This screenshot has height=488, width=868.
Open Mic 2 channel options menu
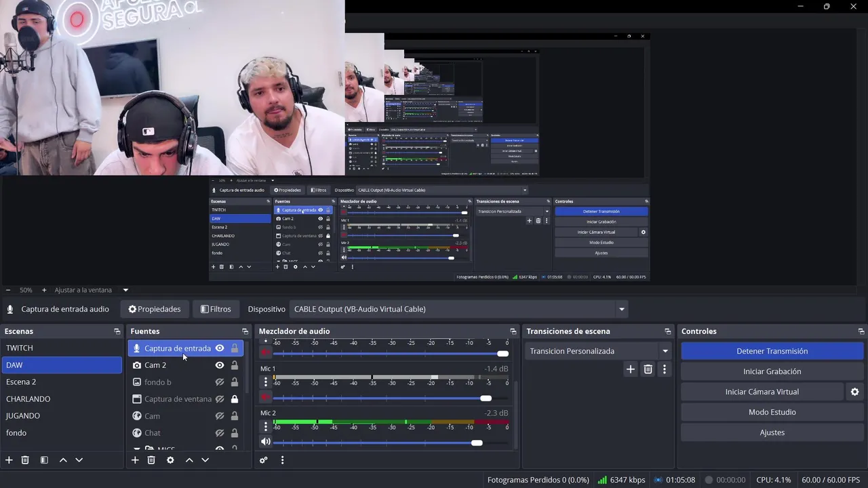[266, 426]
